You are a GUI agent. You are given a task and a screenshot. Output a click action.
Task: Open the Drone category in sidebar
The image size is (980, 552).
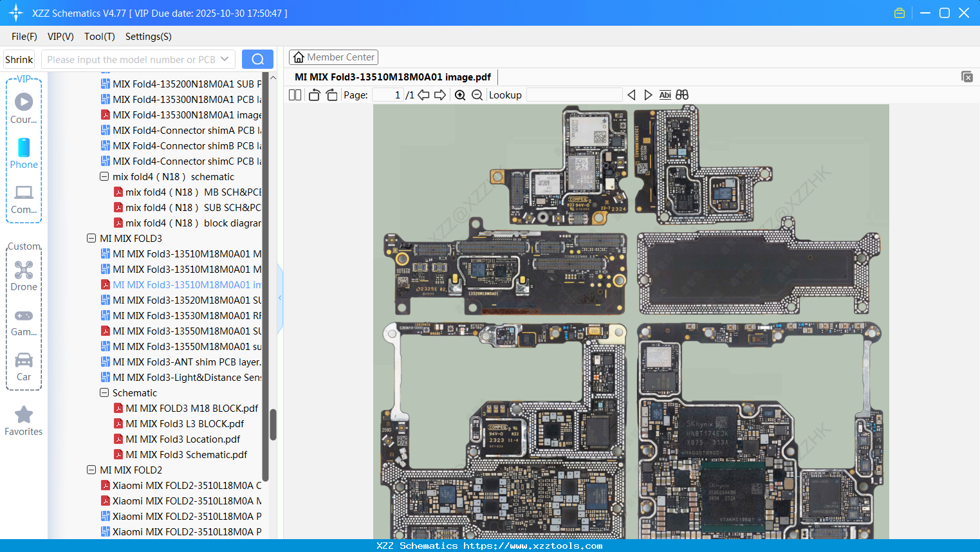point(24,275)
